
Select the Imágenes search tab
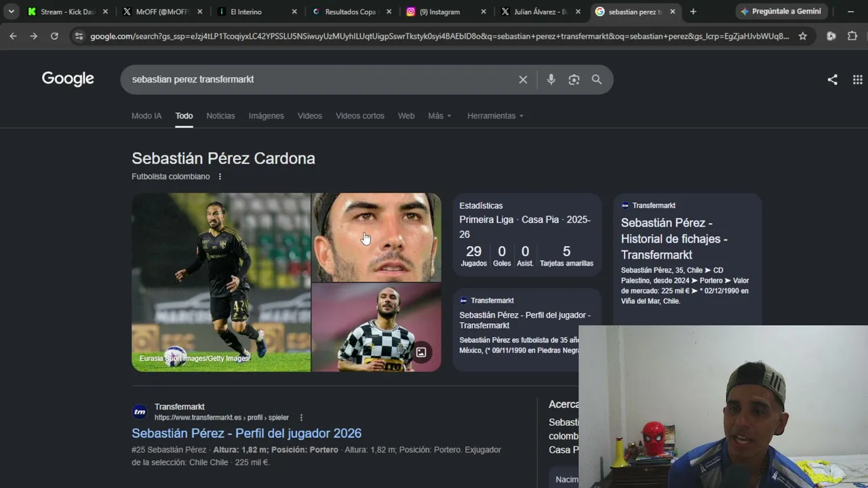[266, 116]
